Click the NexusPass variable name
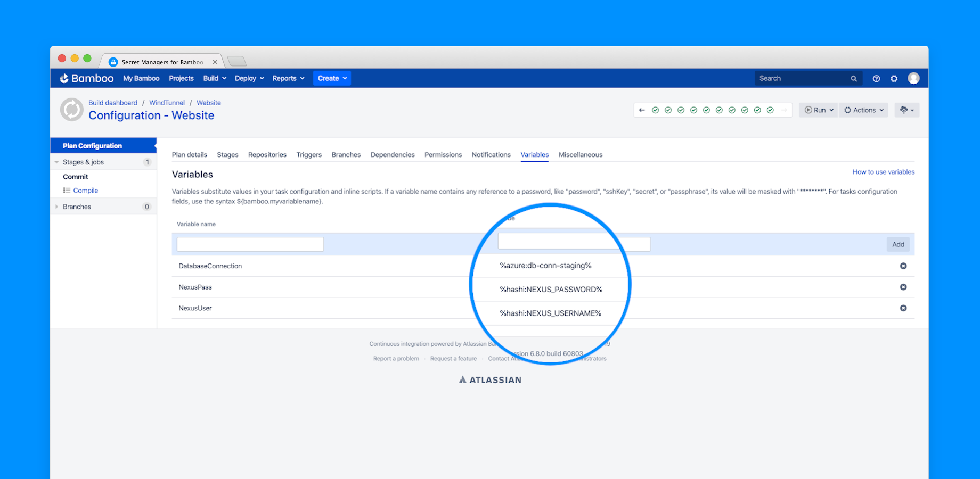This screenshot has height=479, width=980. click(195, 287)
